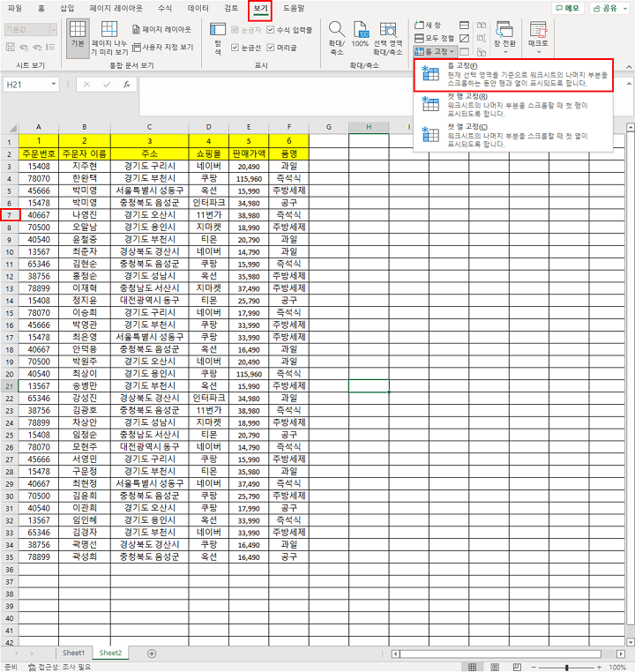Click the cancel X in formula bar

pyautogui.click(x=86, y=85)
